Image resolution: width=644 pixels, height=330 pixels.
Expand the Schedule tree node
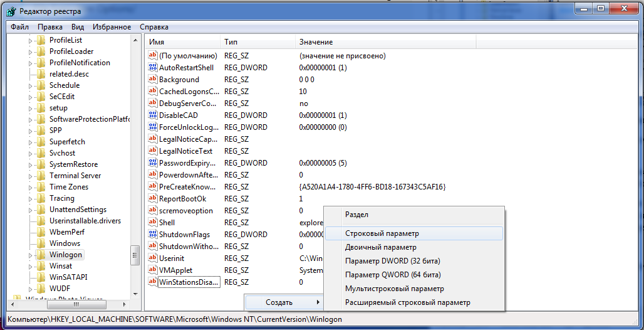coord(30,85)
